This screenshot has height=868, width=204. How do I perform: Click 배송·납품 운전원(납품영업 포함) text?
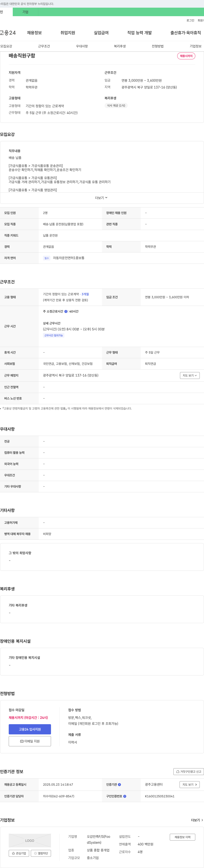point(63,224)
